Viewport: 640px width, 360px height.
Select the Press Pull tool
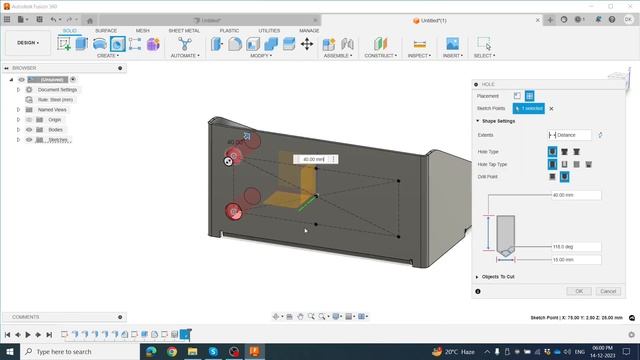(217, 44)
